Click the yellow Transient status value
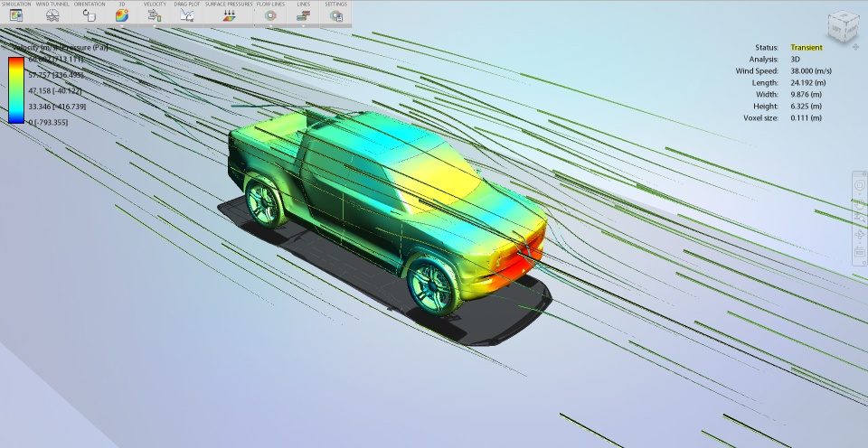 807,48
